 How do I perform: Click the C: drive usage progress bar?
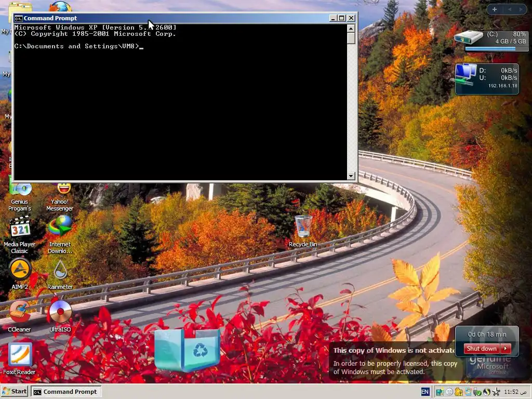pos(496,48)
